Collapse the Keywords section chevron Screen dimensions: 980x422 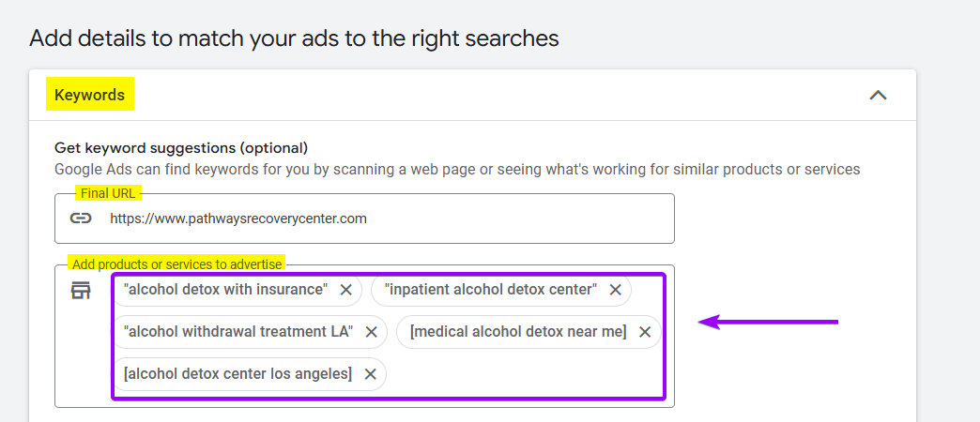click(878, 95)
